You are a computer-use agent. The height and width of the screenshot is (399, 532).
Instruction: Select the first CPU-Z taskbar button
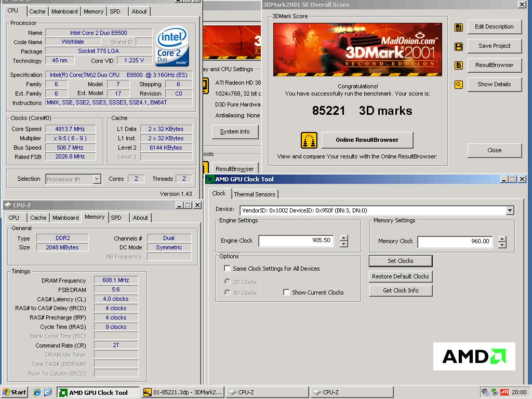[267, 392]
